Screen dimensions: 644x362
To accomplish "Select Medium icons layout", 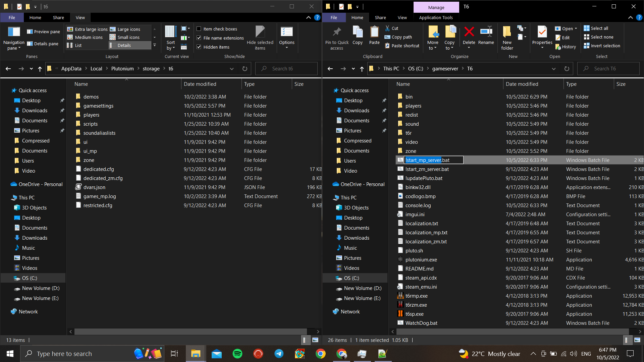I will coord(85,37).
